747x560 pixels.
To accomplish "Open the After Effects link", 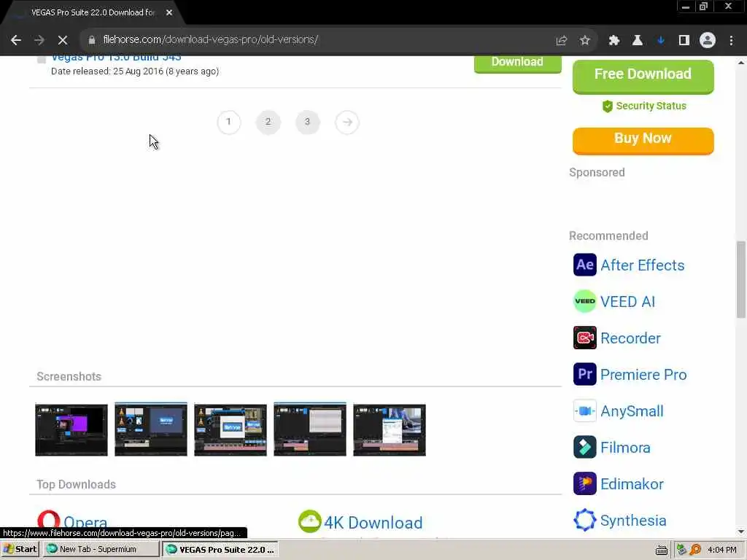I will (x=642, y=265).
